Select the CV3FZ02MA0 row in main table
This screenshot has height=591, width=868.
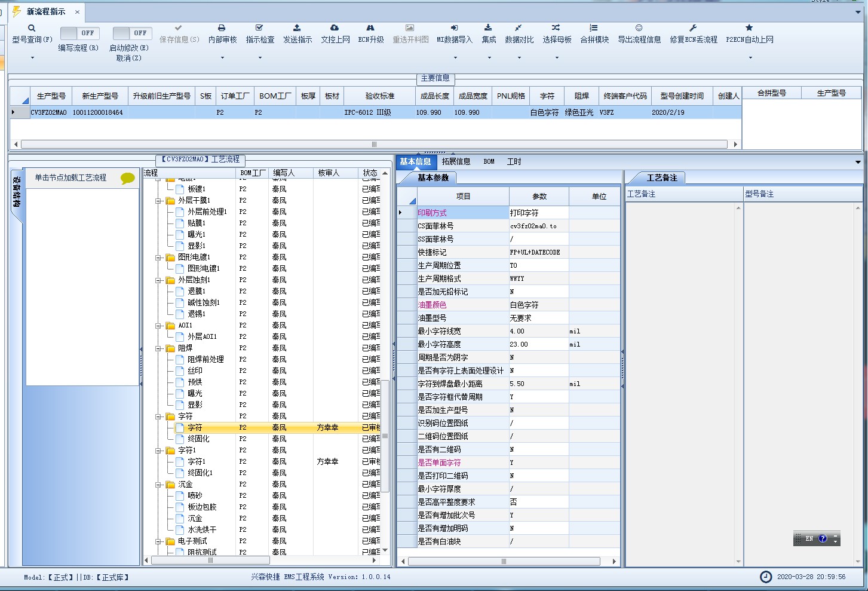[375, 112]
